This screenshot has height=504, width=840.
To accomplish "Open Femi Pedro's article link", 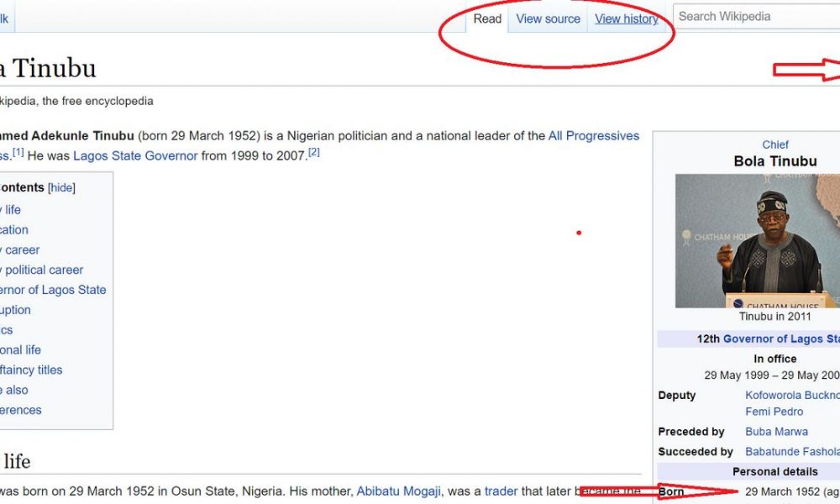I will (x=774, y=412).
